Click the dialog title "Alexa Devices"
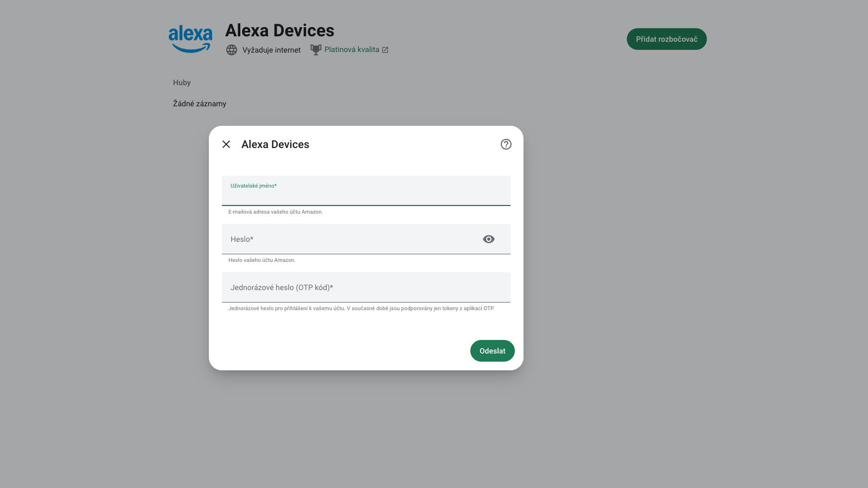This screenshot has height=488, width=868. (275, 144)
